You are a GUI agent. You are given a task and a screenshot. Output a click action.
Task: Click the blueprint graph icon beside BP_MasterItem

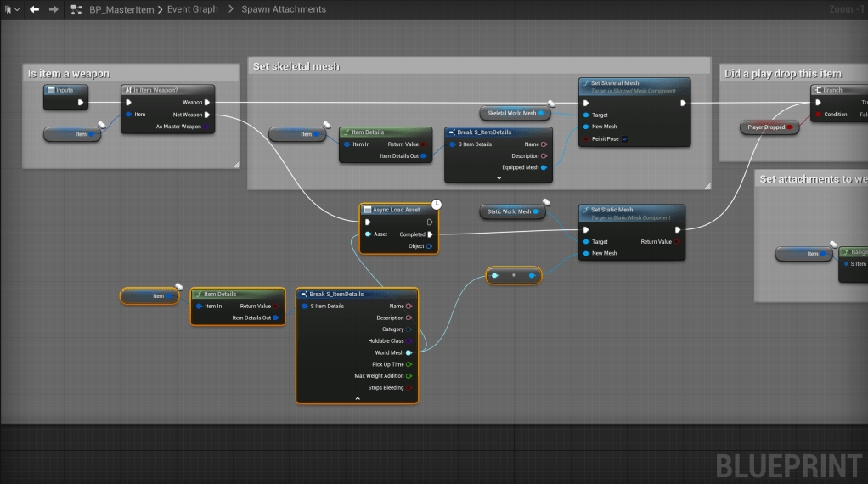(77, 9)
